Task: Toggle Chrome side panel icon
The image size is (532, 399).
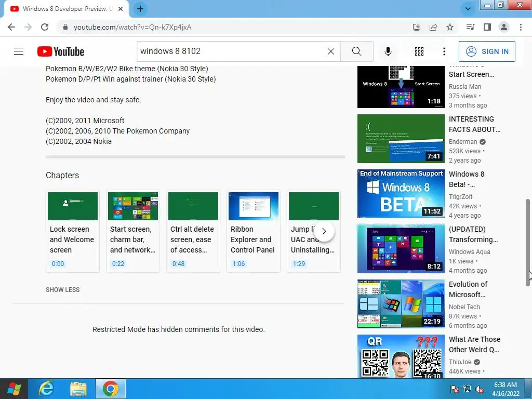Action: pos(487,27)
